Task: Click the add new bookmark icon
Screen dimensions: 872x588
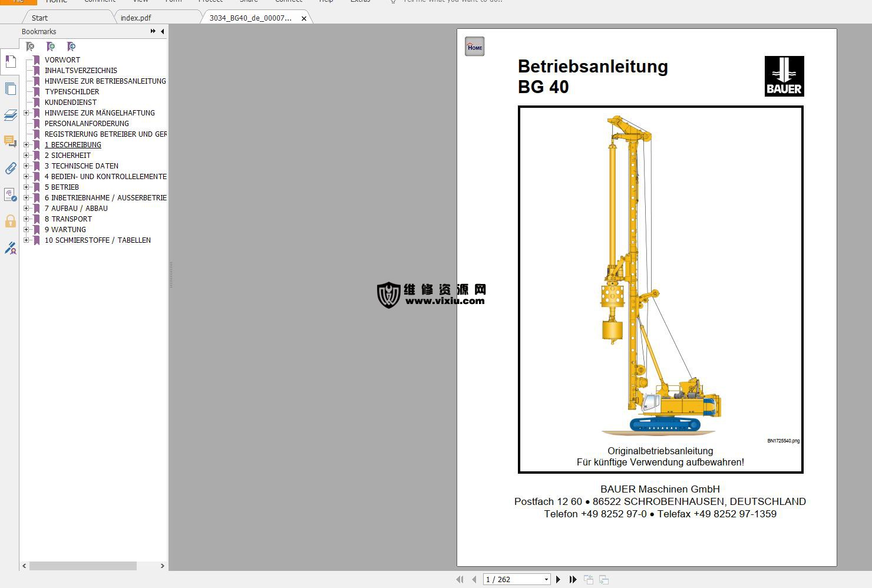Action: point(51,47)
